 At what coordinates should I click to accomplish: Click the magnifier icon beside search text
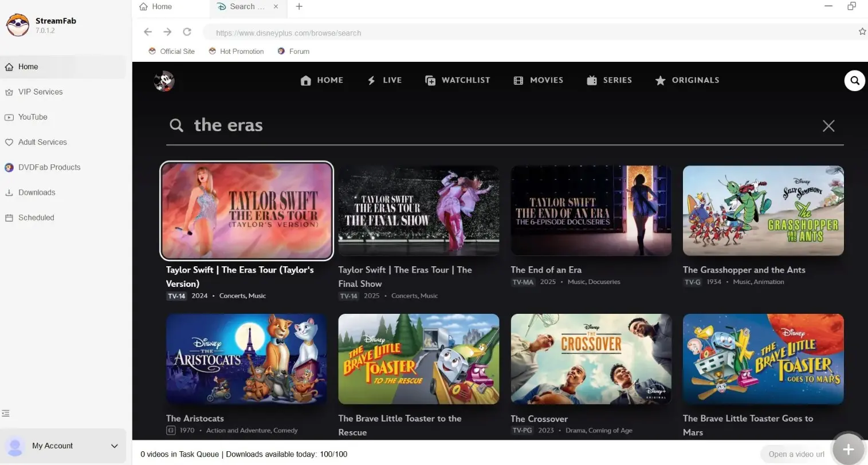pos(176,125)
